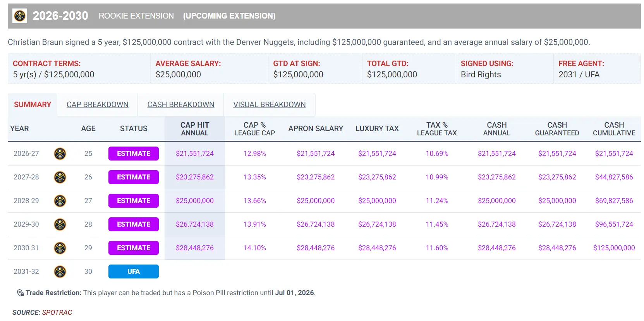Image resolution: width=644 pixels, height=321 pixels.
Task: Click the 2027-28 cap hit value $23,275,862
Action: point(194,177)
